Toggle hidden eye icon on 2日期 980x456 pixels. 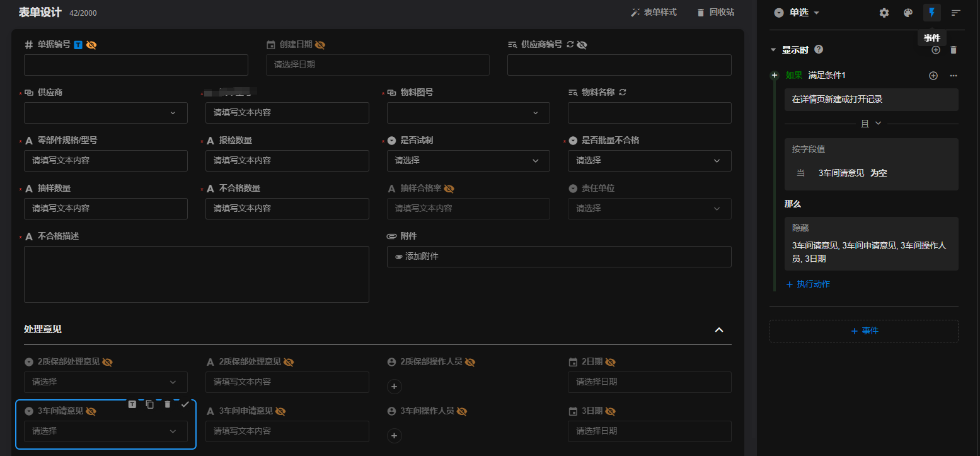[x=610, y=362]
